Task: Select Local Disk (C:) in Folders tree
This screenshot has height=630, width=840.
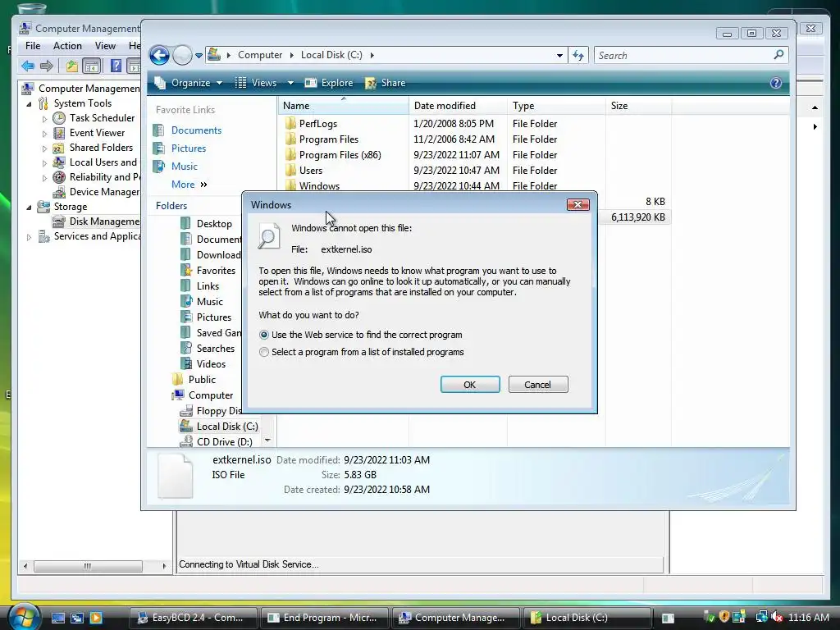Action: (227, 427)
